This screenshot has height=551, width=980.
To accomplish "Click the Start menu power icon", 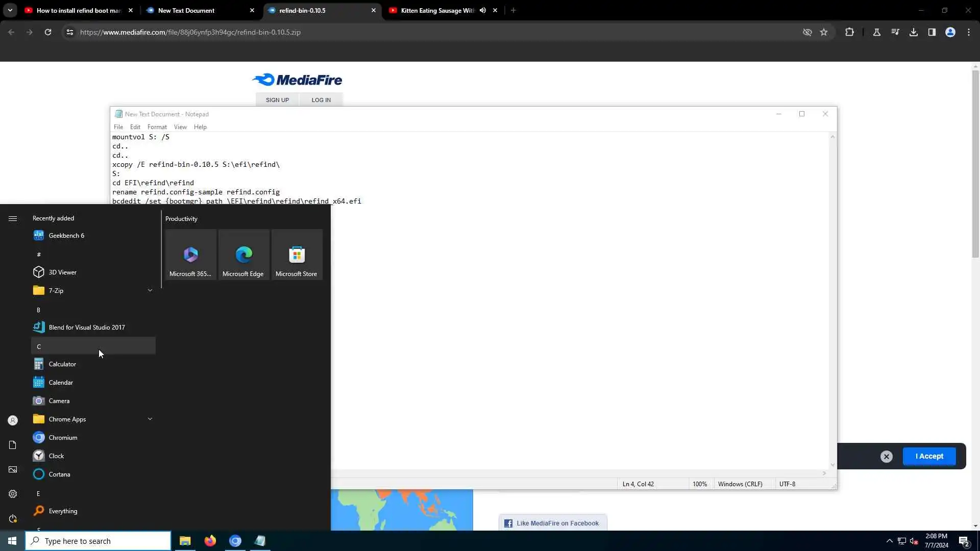I will (13, 518).
